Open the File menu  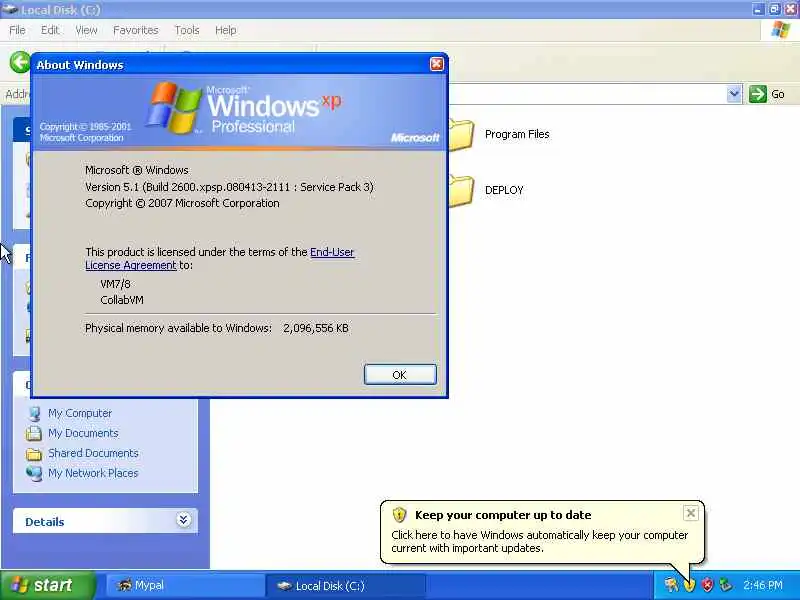pyautogui.click(x=17, y=31)
